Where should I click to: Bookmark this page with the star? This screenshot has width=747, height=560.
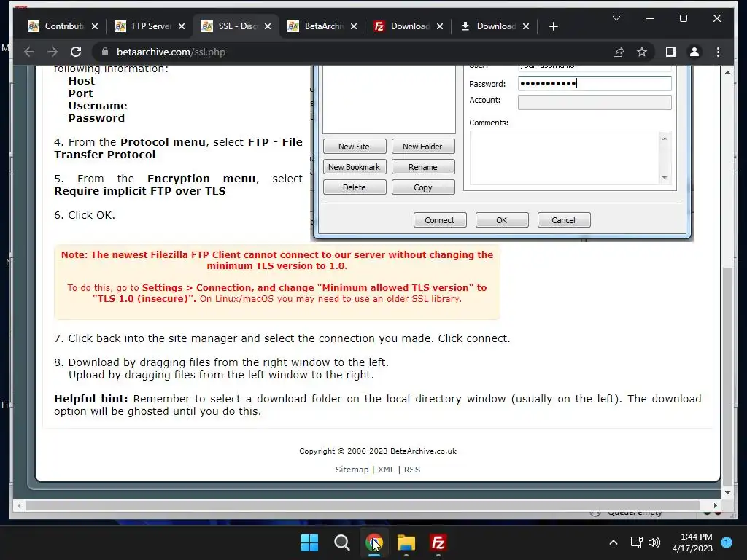pyautogui.click(x=642, y=52)
